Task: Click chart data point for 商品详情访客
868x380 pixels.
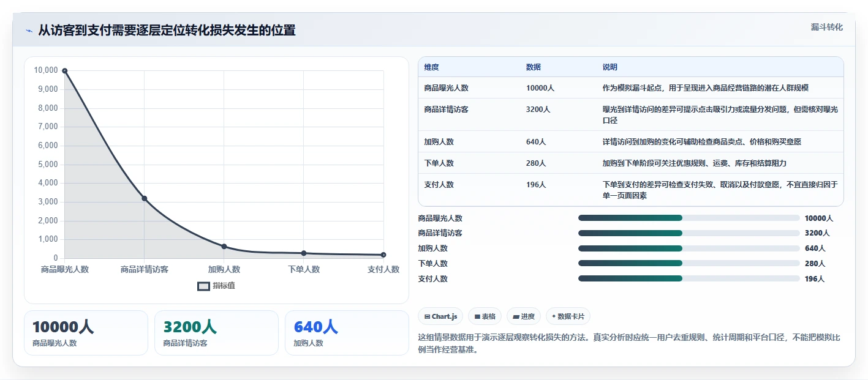Action: click(145, 198)
